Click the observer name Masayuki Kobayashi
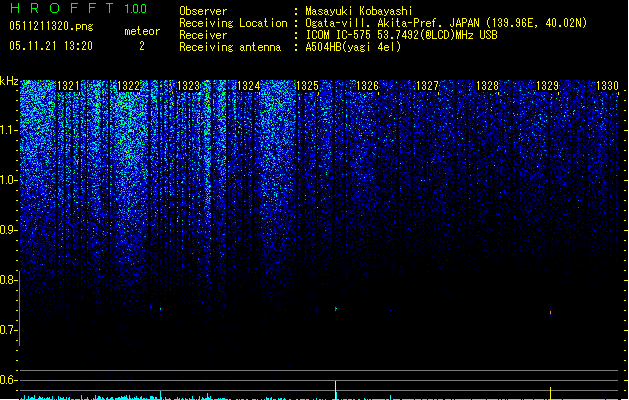This screenshot has height=400, width=629. [359, 11]
